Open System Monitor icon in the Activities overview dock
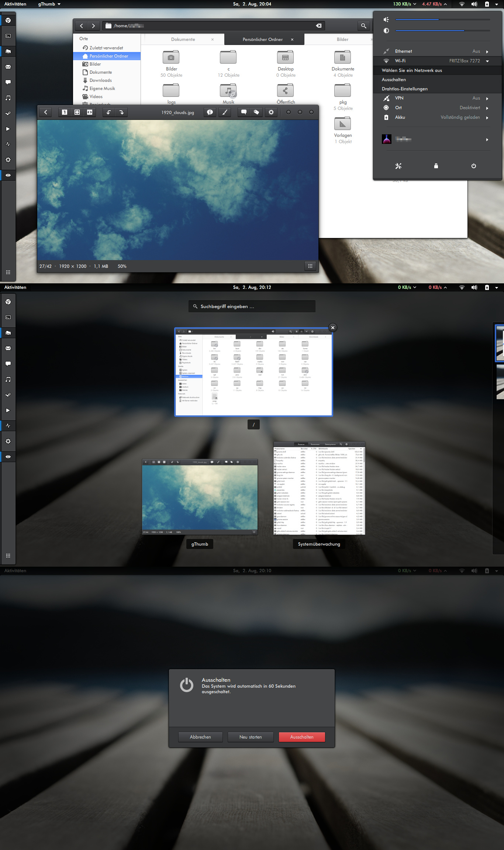 [8, 426]
